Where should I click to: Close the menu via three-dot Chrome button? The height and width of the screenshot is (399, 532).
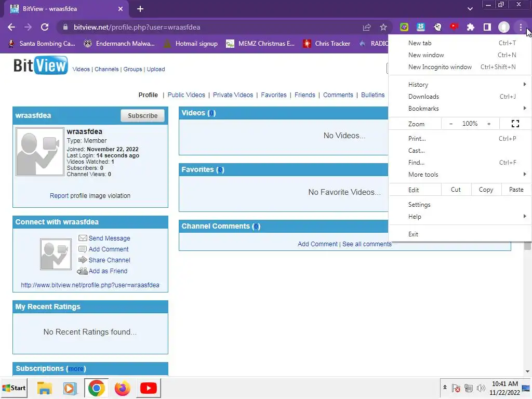[521, 27]
